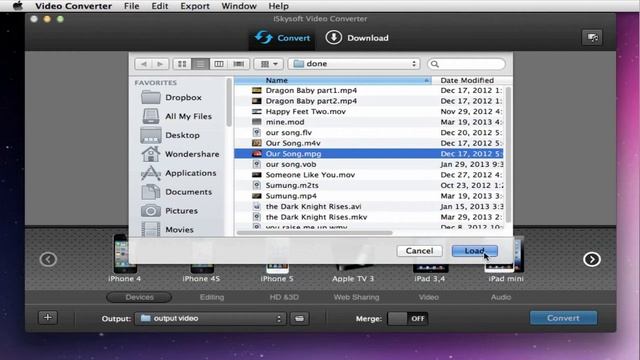This screenshot has width=640, height=360.
Task: Click the file list vertical scrollbar
Action: click(x=508, y=154)
